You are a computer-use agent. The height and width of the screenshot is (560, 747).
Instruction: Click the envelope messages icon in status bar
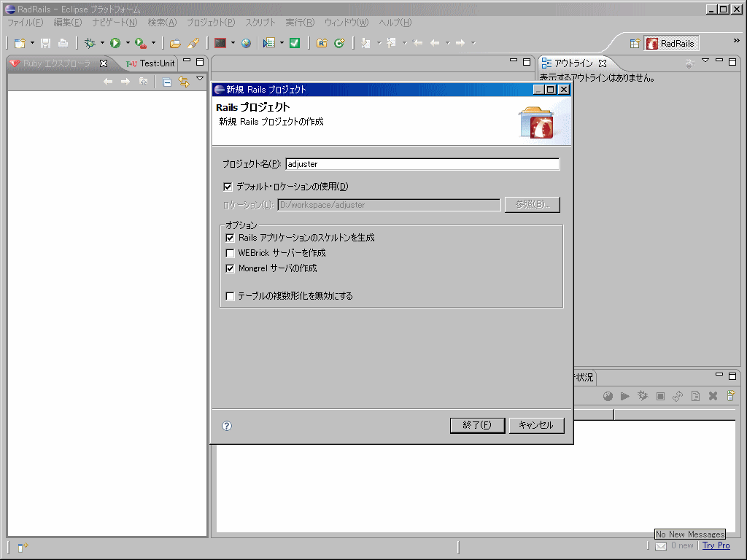point(661,546)
